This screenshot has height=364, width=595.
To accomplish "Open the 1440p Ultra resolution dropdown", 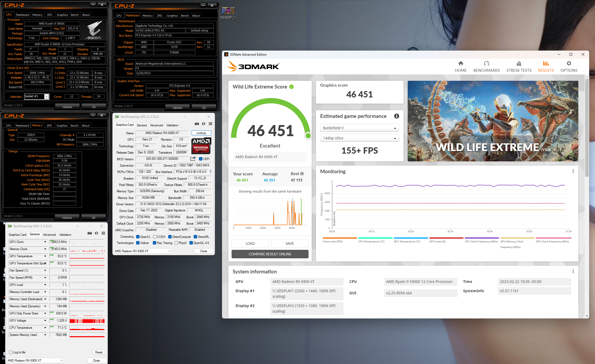I will 359,138.
